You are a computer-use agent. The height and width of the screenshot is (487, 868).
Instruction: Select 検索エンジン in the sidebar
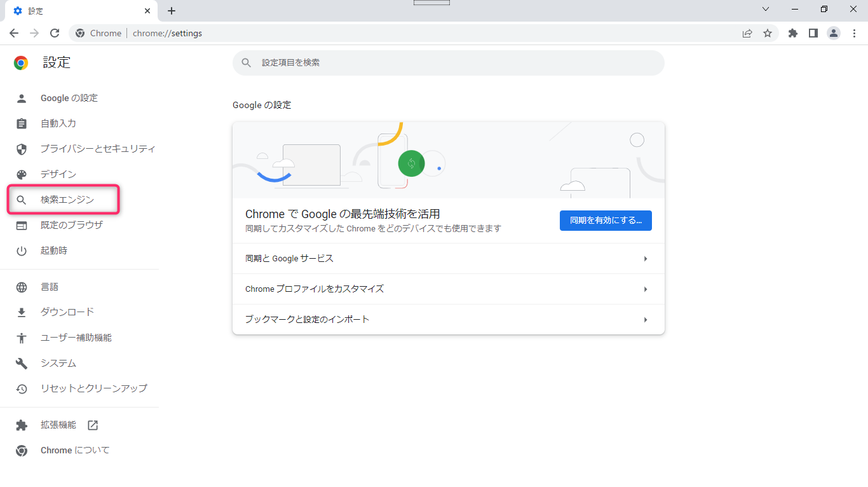pos(67,200)
